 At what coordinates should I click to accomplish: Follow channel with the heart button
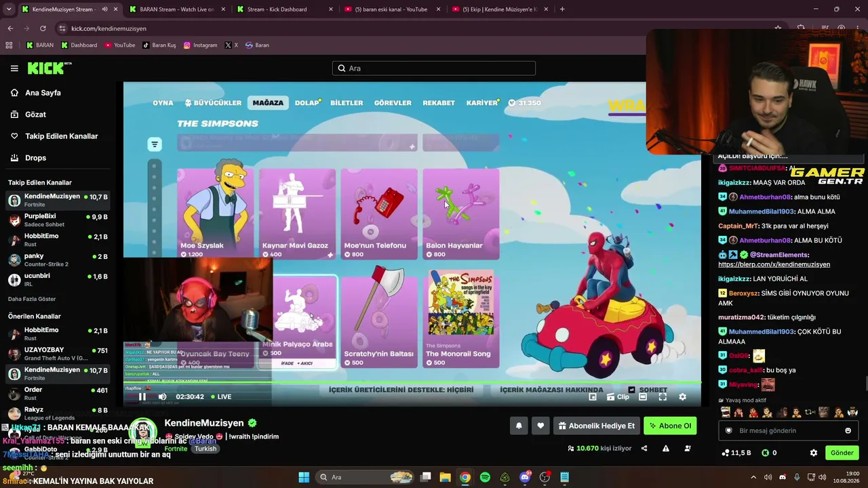tap(540, 426)
